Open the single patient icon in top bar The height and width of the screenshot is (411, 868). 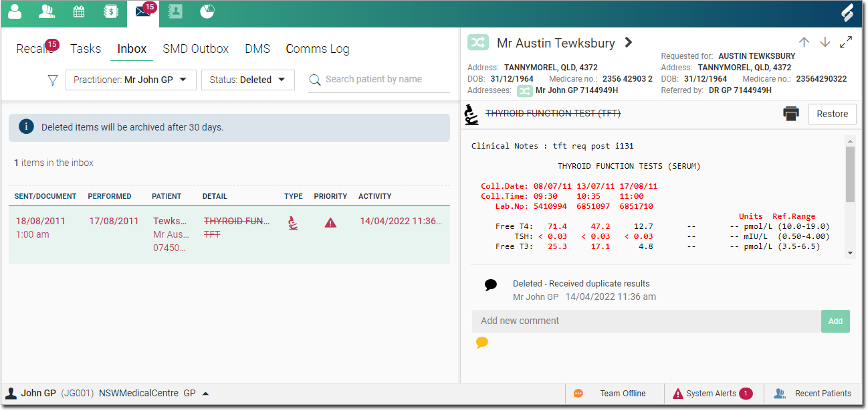tap(14, 11)
